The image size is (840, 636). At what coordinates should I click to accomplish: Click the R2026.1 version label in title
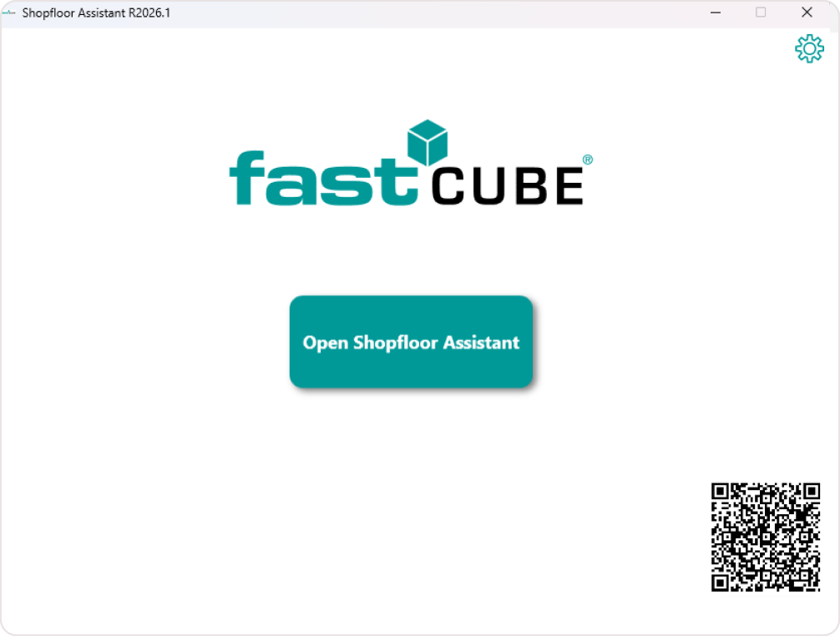point(149,13)
